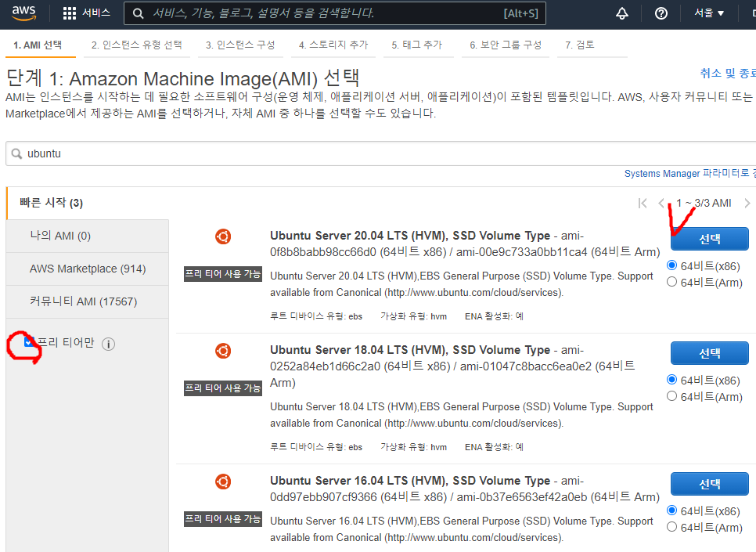Click the Ubuntu Server 16.04 LTS title

(410, 481)
